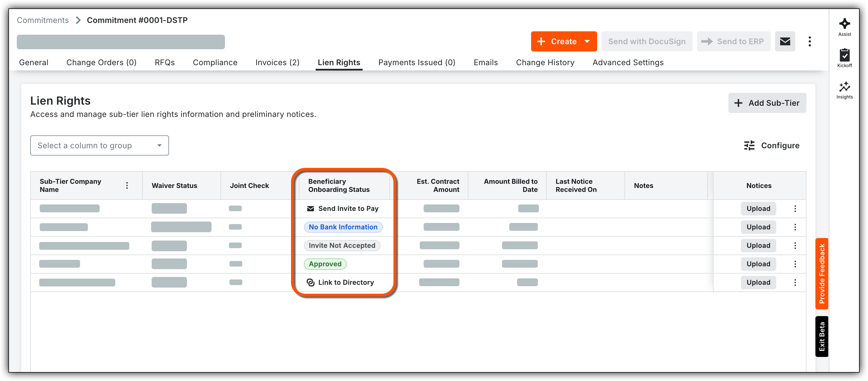This screenshot has height=381, width=868.
Task: Open the Assist panel icon
Action: (844, 27)
